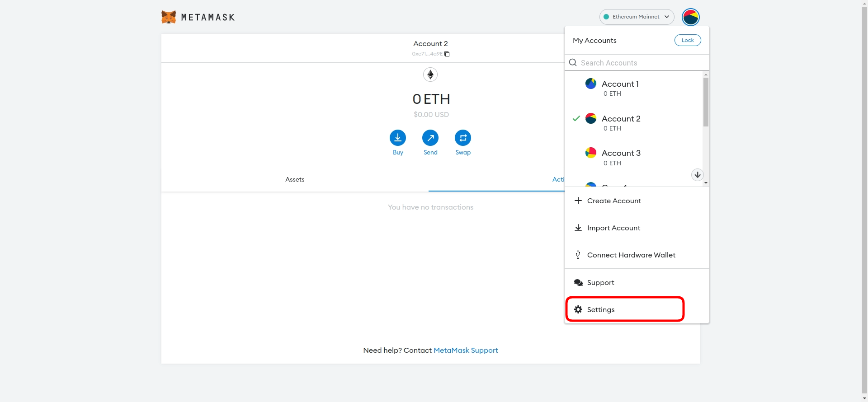Click the plus icon beside Create Account
The image size is (868, 402).
pyautogui.click(x=578, y=201)
